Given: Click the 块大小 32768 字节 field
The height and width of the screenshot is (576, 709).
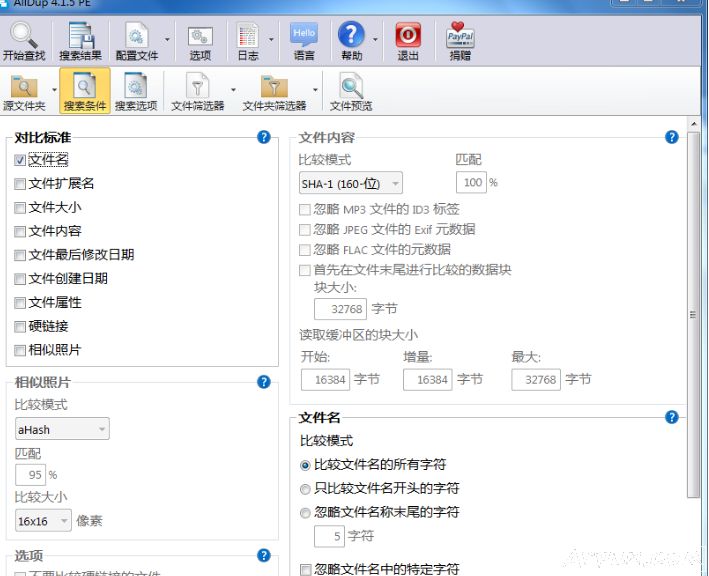Looking at the screenshot, I should tap(340, 309).
